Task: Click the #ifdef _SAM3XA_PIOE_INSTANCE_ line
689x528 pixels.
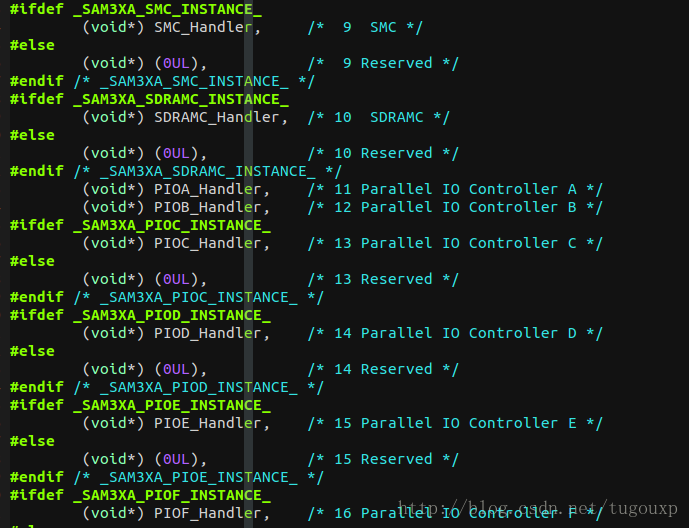Action: click(x=140, y=405)
